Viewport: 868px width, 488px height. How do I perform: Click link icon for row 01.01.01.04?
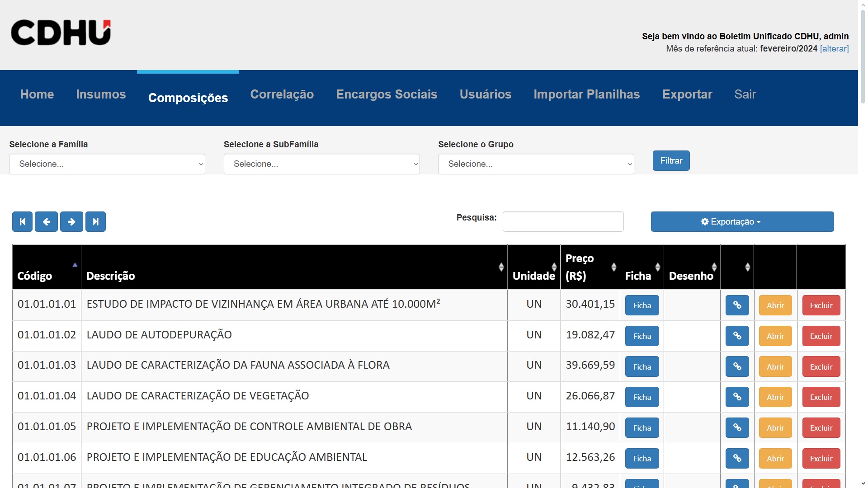737,397
